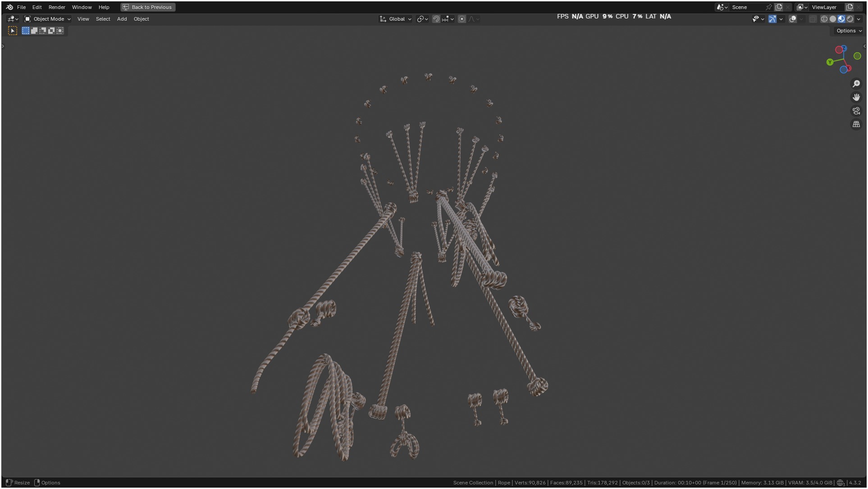Switch to rendered viewport shading
The image size is (868, 489).
tap(850, 19)
